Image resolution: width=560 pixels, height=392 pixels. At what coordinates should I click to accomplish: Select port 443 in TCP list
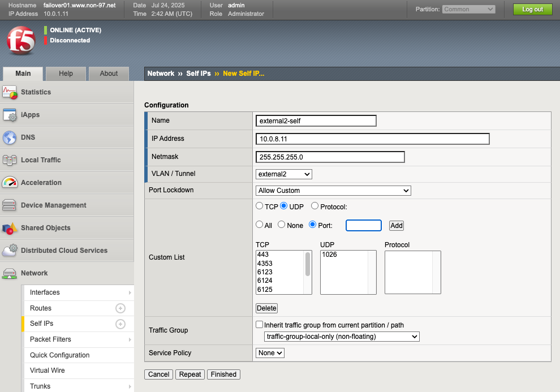[279, 255]
